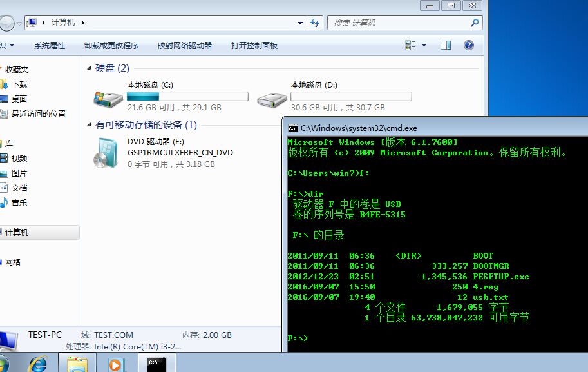
Task: Click the 域: TEST.COM detail text
Action: point(108,335)
